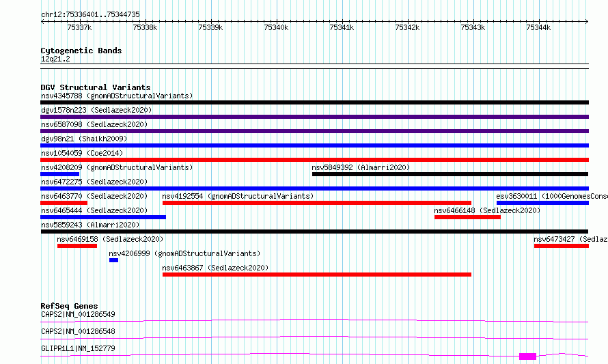Select the RefSeq Genes track heading
Image resolution: width=608 pixels, height=364 pixels.
click(x=69, y=306)
